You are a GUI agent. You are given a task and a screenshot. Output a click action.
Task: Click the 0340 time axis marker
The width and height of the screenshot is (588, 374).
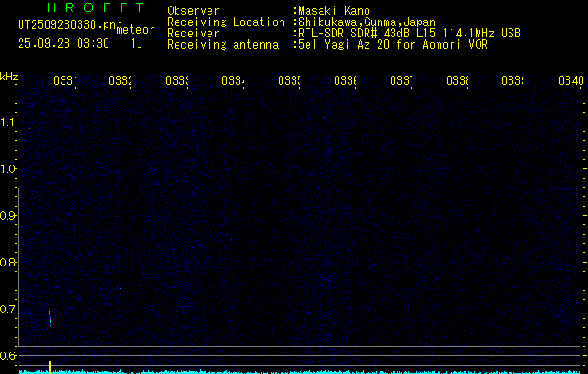pyautogui.click(x=571, y=80)
